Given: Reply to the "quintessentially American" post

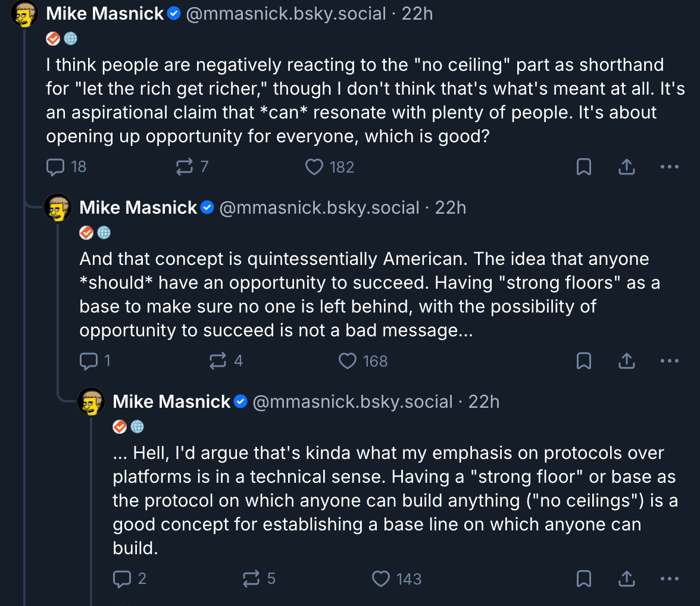Looking at the screenshot, I should click(89, 361).
